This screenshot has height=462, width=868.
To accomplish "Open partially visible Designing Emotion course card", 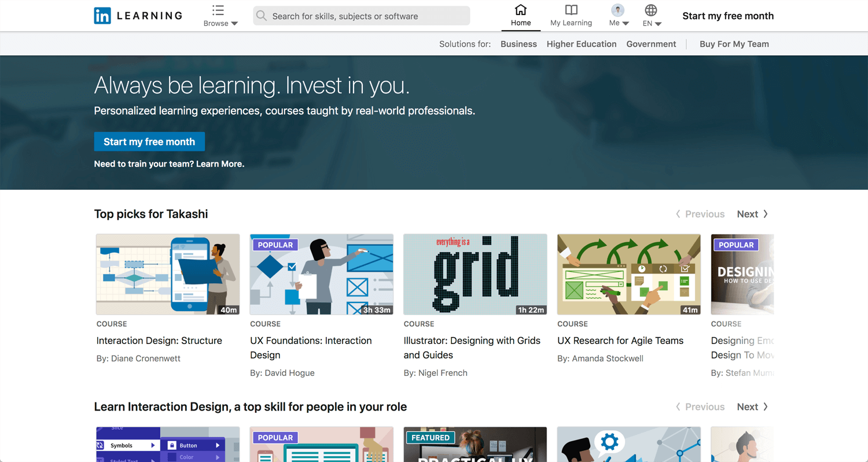I will click(x=742, y=274).
